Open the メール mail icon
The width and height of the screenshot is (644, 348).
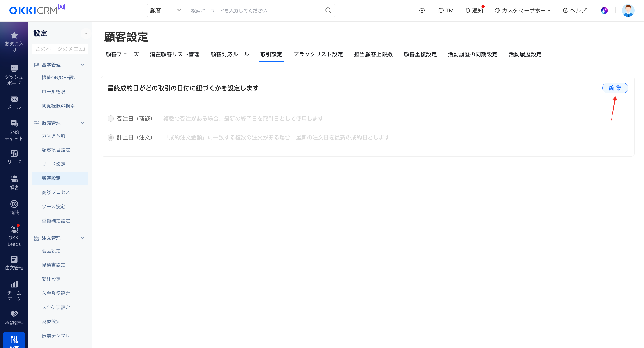pyautogui.click(x=14, y=99)
